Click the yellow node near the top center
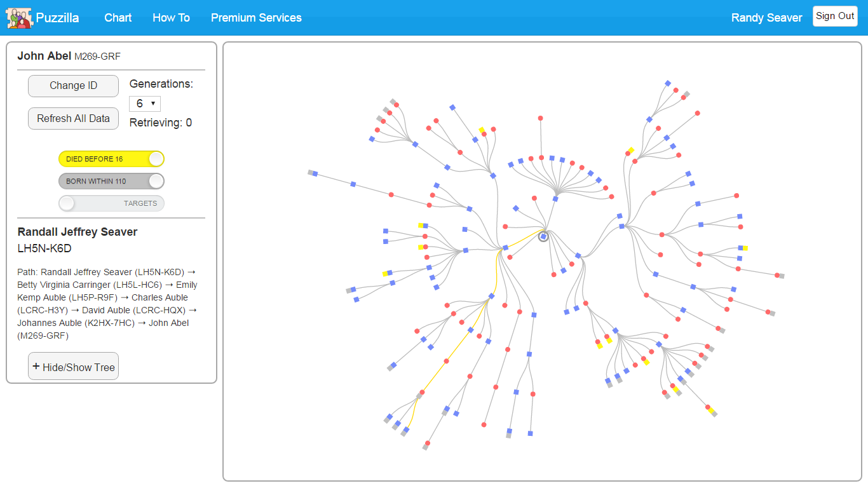This screenshot has width=868, height=488. click(x=482, y=130)
